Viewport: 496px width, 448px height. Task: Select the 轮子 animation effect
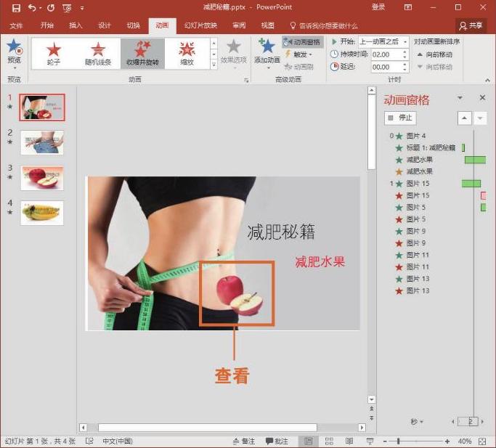pyautogui.click(x=54, y=54)
